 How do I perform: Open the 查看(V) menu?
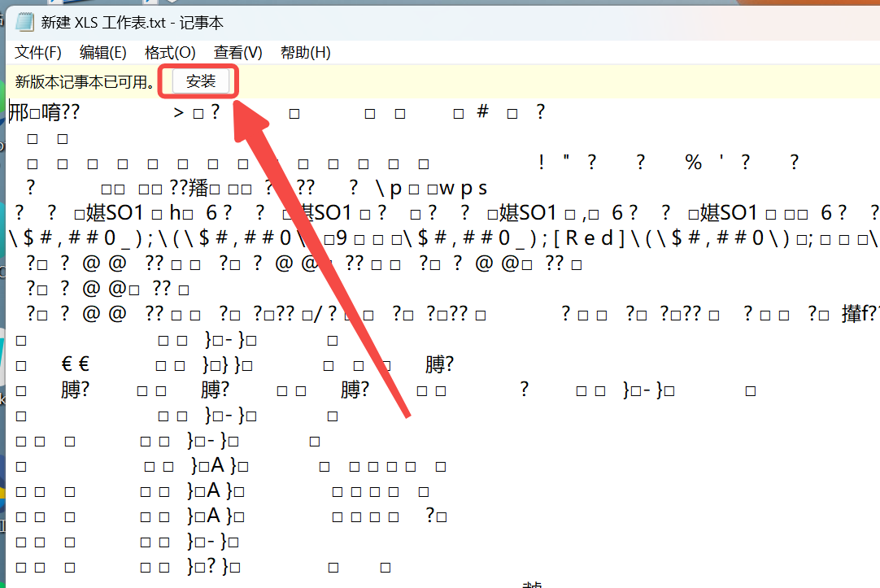coord(237,53)
